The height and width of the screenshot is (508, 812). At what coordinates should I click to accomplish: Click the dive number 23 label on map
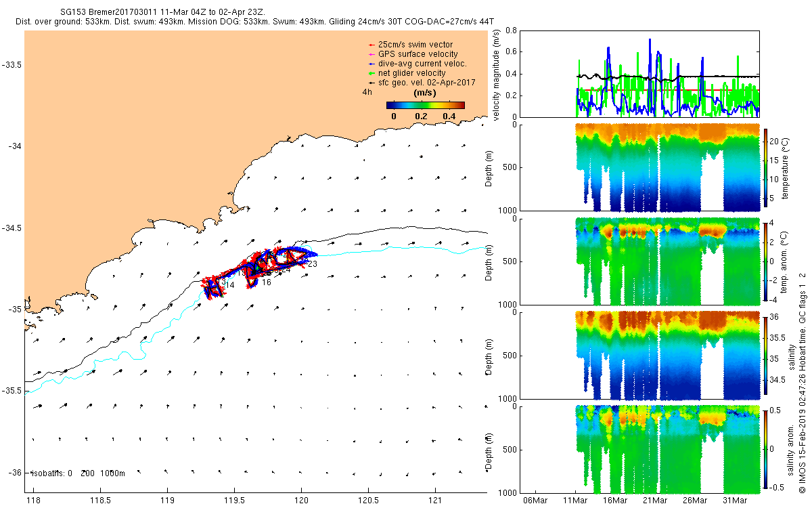tap(313, 264)
